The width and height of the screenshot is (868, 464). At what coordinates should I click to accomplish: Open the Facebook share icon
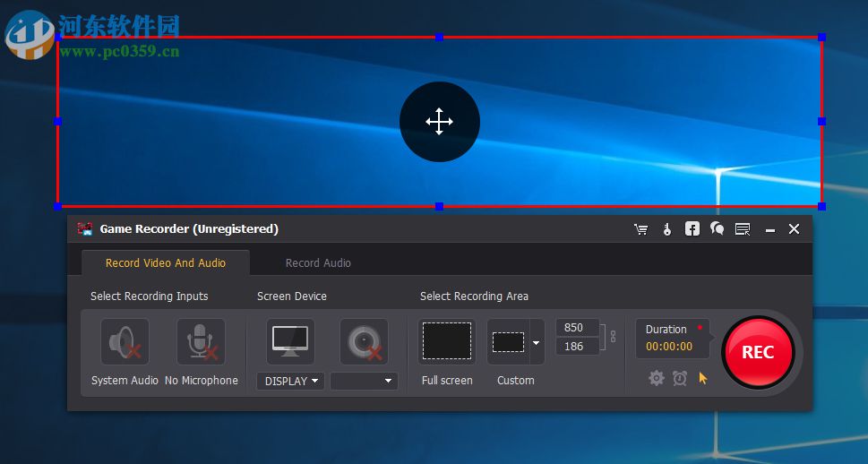(x=692, y=228)
